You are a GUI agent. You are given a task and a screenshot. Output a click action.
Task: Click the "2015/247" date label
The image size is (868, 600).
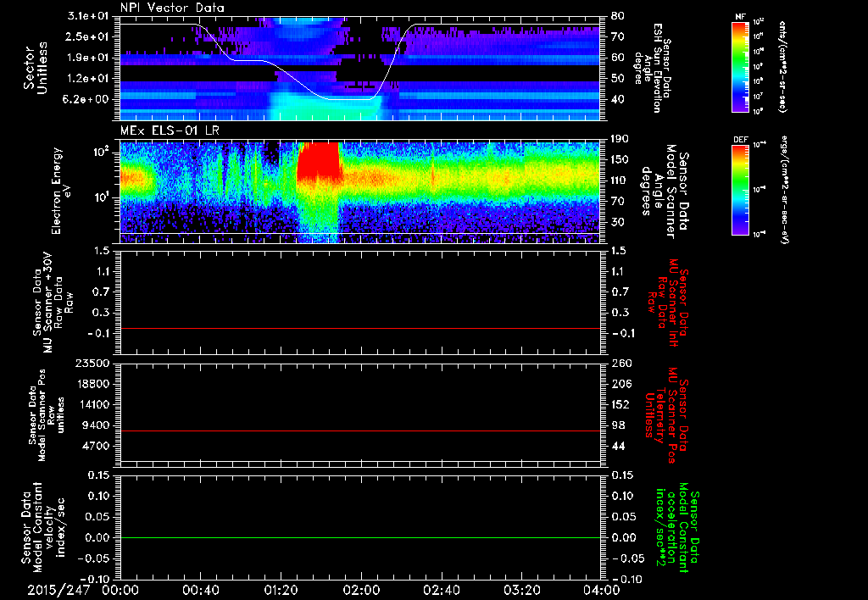(58, 590)
